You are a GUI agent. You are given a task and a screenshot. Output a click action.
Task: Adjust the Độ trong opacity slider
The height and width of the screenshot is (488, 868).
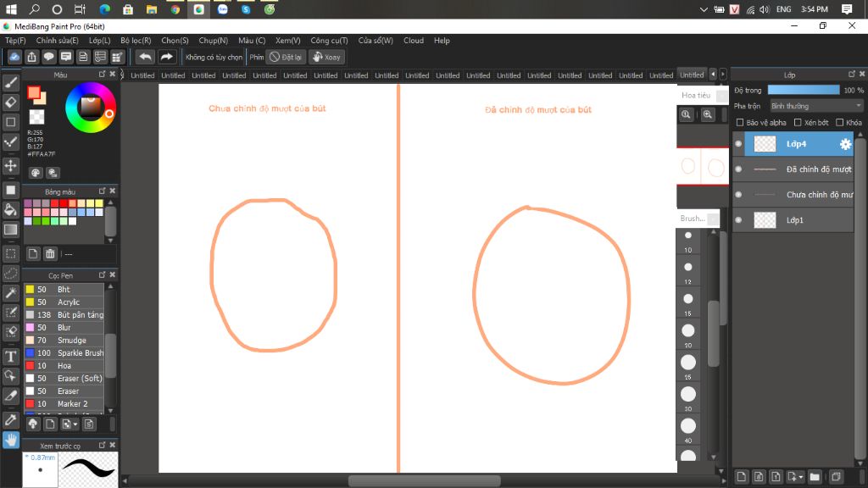pos(804,90)
